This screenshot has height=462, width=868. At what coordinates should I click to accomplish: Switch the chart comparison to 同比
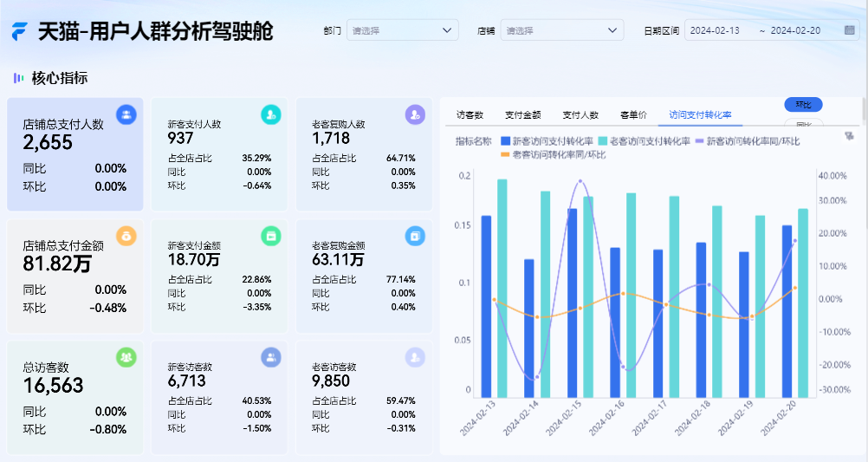click(x=803, y=124)
